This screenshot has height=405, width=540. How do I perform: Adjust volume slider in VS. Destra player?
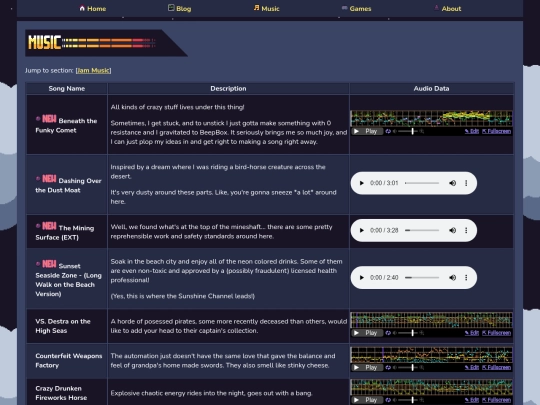click(x=408, y=333)
